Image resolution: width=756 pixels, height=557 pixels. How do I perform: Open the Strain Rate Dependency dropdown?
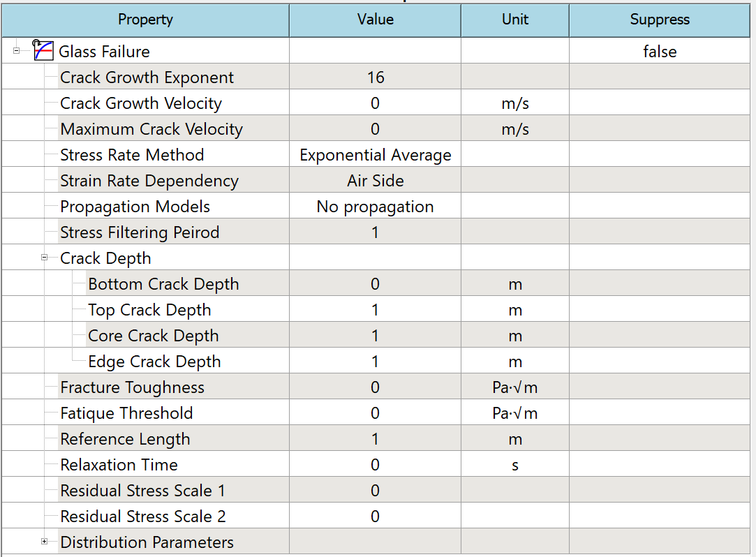pos(375,180)
